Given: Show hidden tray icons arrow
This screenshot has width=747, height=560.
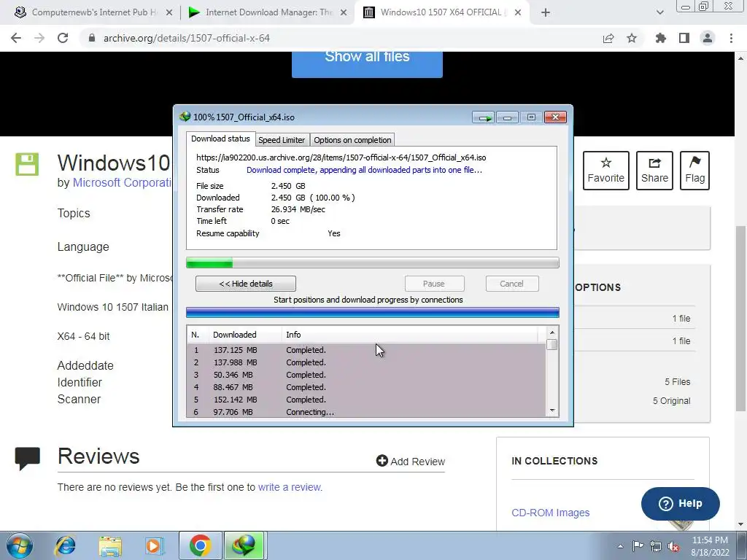Looking at the screenshot, I should point(620,546).
